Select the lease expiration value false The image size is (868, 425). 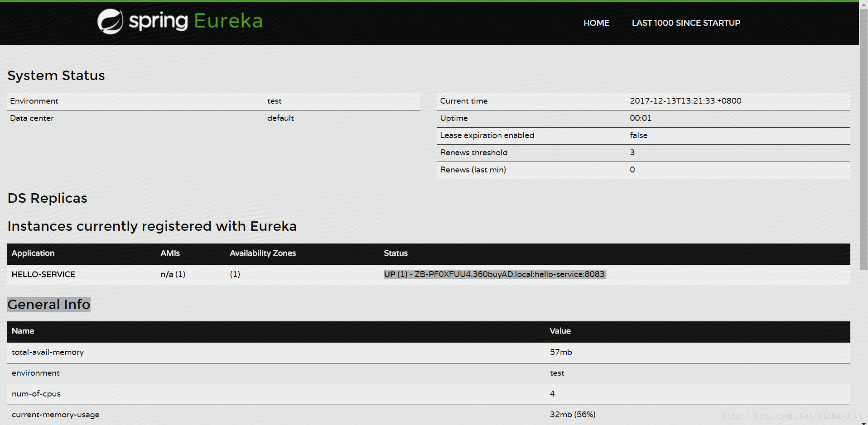[638, 135]
